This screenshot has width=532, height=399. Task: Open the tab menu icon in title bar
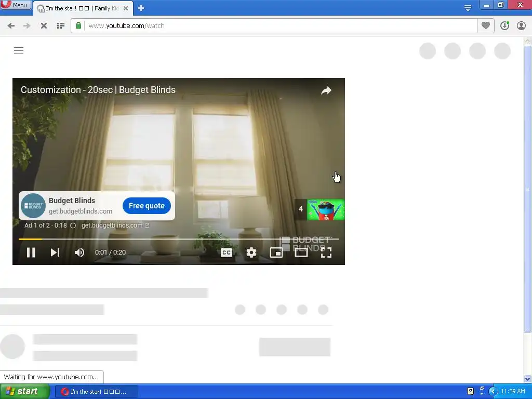tap(468, 8)
